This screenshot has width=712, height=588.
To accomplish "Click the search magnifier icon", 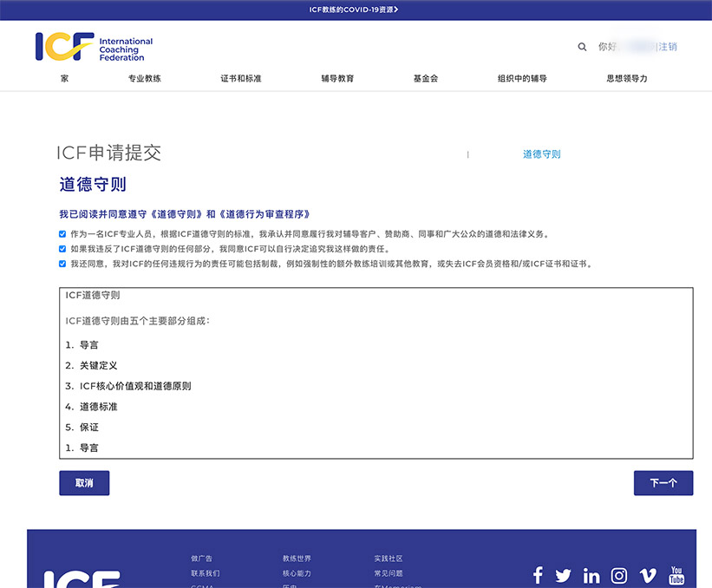I will pos(582,47).
